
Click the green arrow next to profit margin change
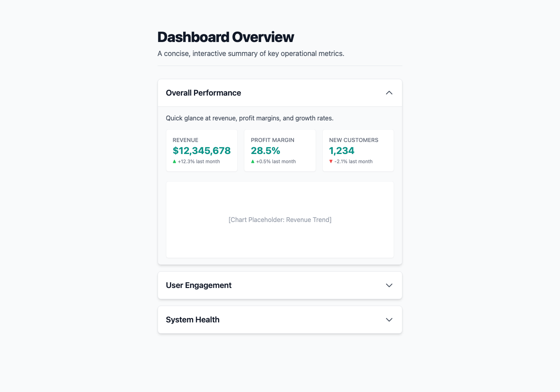(x=252, y=161)
